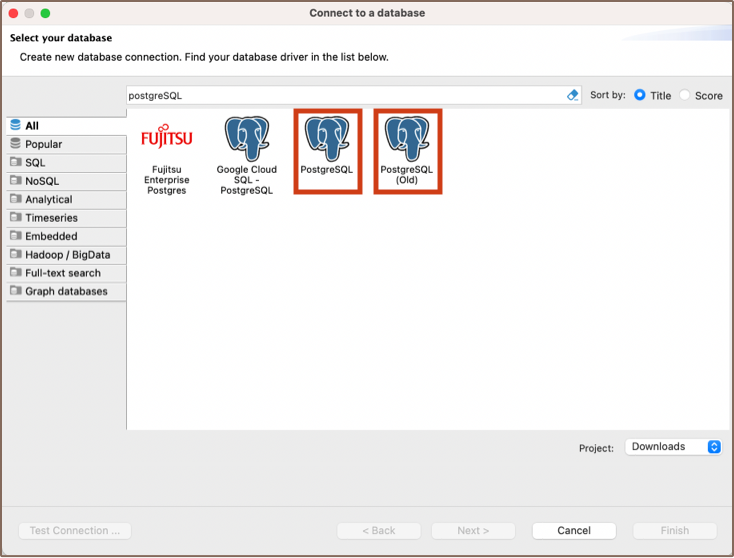Viewport: 734px width, 558px height.
Task: Switch to the Analytical category
Action: (49, 200)
